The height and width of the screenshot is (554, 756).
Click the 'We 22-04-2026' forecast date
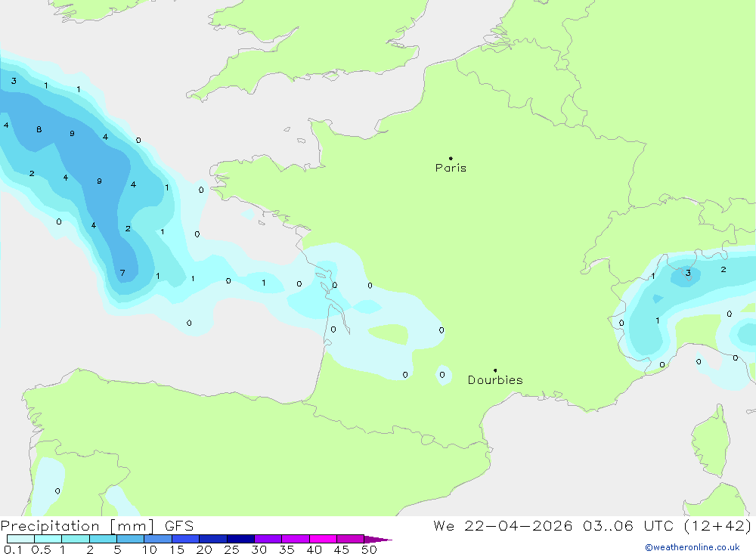click(503, 526)
